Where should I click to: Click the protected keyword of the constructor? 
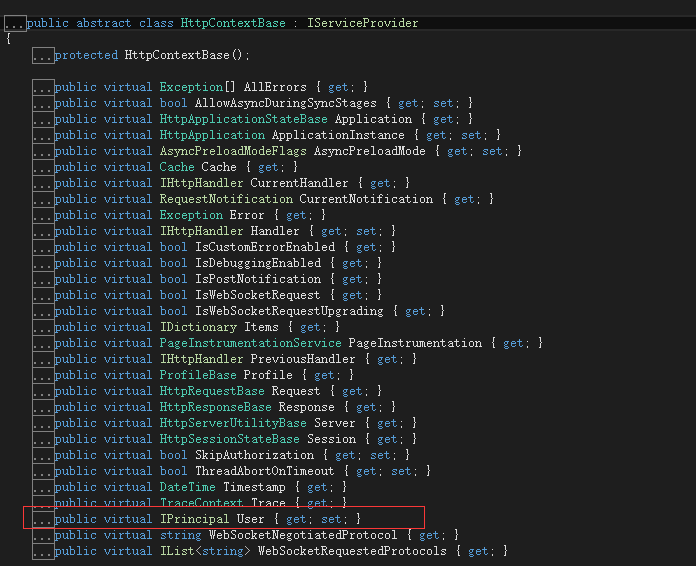click(x=86, y=55)
